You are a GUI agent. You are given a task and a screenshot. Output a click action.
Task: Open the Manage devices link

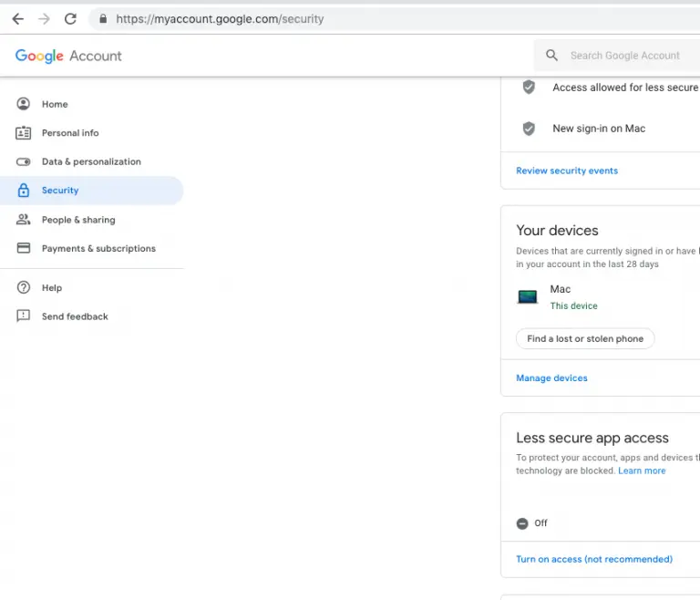pos(551,378)
